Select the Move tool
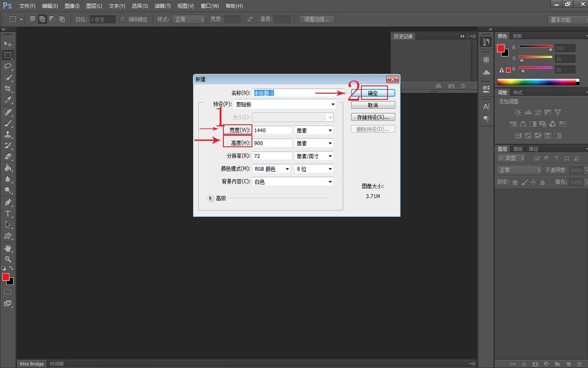The height and width of the screenshot is (368, 588). [x=8, y=44]
